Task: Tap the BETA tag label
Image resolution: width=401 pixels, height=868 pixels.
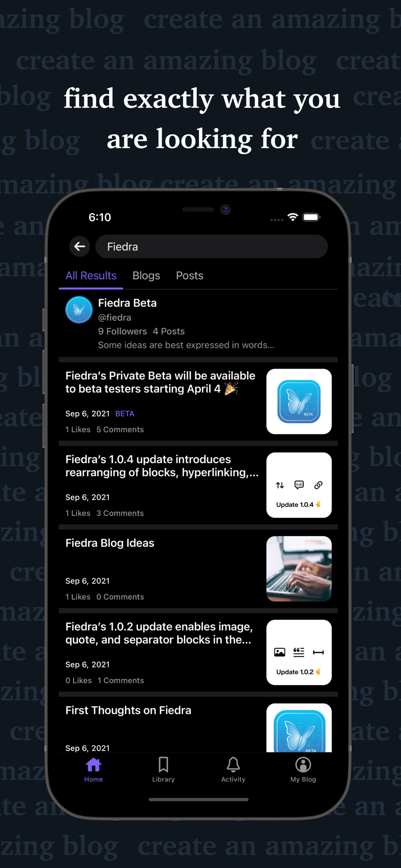Action: pos(125,414)
